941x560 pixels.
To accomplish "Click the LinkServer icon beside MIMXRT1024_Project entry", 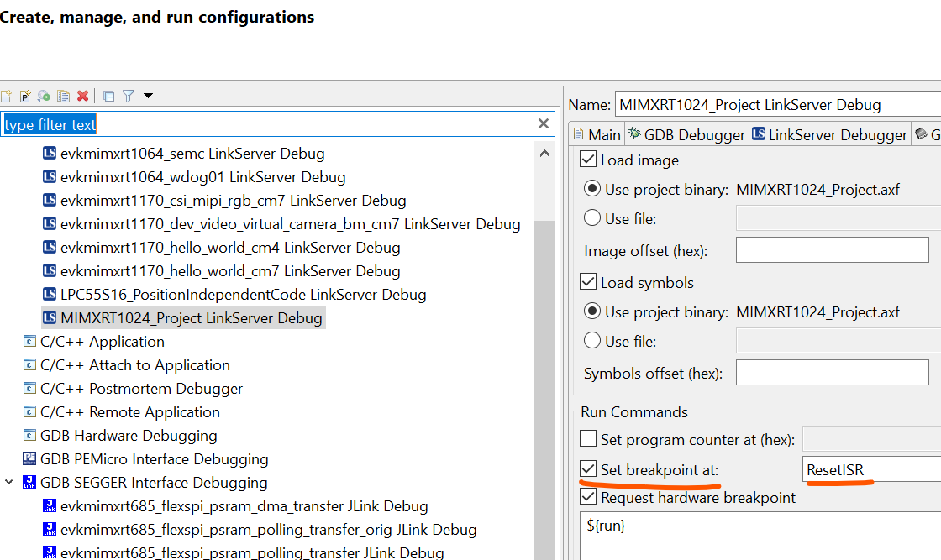I will click(x=50, y=317).
